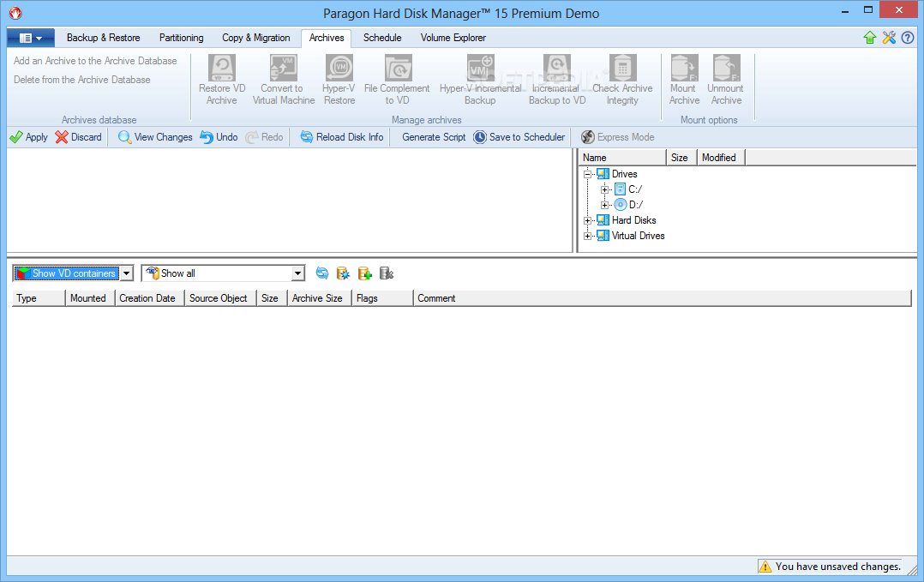
Task: Open help via question mark icon
Action: [x=908, y=38]
